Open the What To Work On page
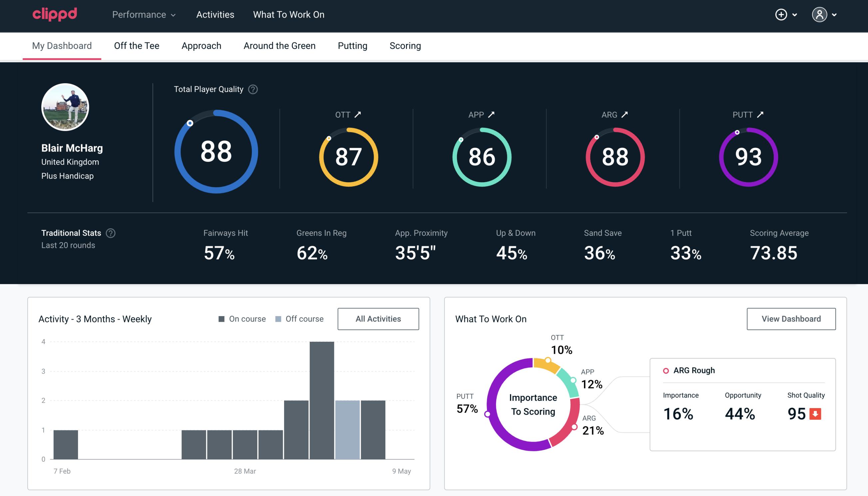Screen dimensions: 868x496 289,15
